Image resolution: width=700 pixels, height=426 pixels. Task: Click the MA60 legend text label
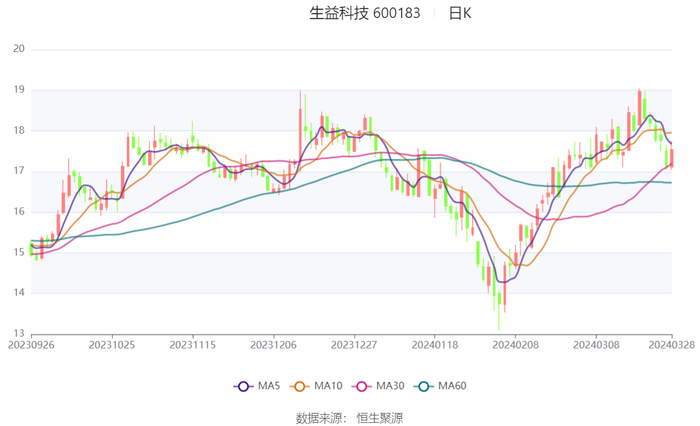coord(452,386)
